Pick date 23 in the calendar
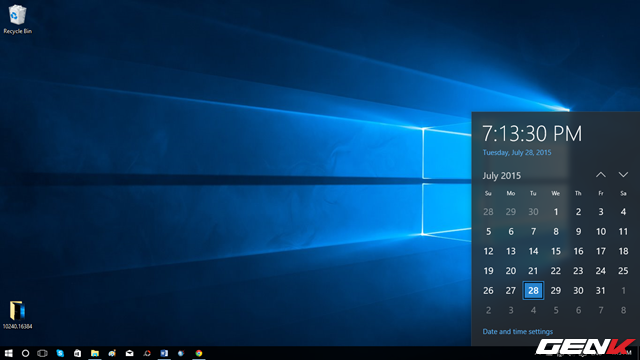This screenshot has height=360, width=640. (578, 271)
